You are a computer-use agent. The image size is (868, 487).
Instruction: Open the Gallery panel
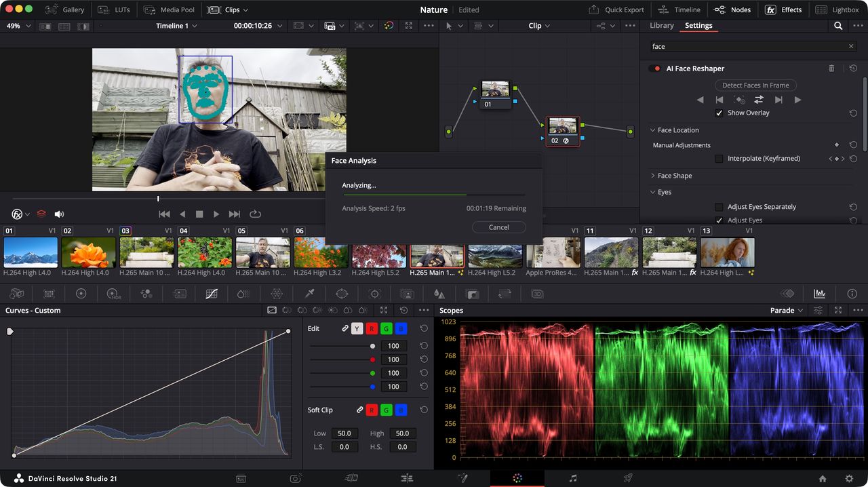[65, 10]
